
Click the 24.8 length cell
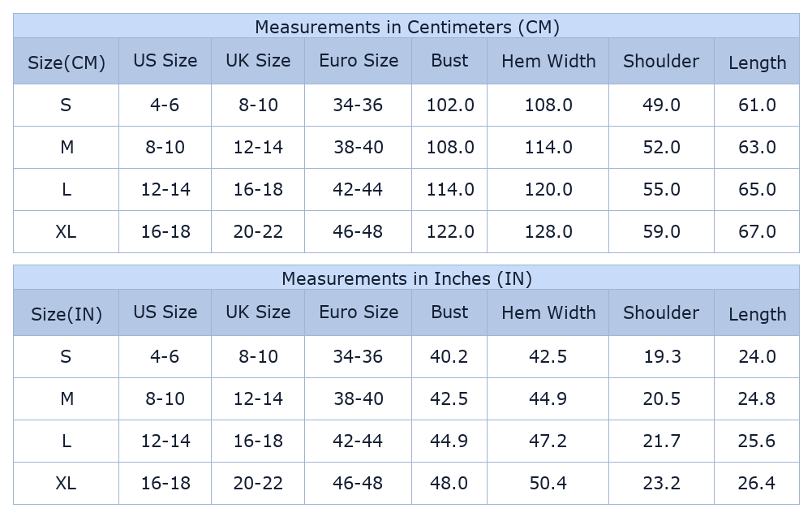click(757, 398)
